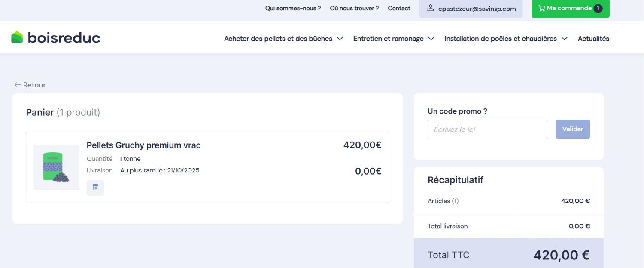Click the pellet product thumbnail image
This screenshot has width=644, height=268.
click(56, 167)
